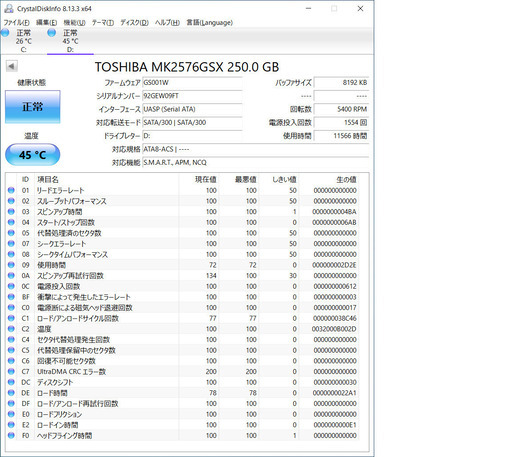Open the テーマ(T) menu
This screenshot has width=512, height=457.
pos(103,23)
